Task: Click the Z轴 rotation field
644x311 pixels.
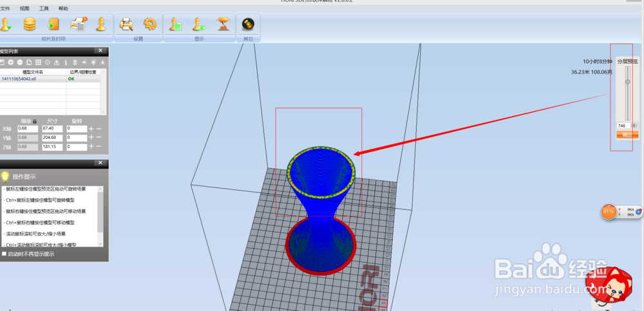Action: click(x=77, y=147)
